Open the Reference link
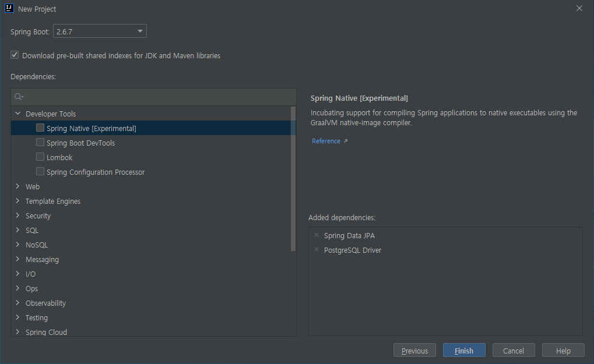Viewport: 594px width, 364px height. [326, 141]
